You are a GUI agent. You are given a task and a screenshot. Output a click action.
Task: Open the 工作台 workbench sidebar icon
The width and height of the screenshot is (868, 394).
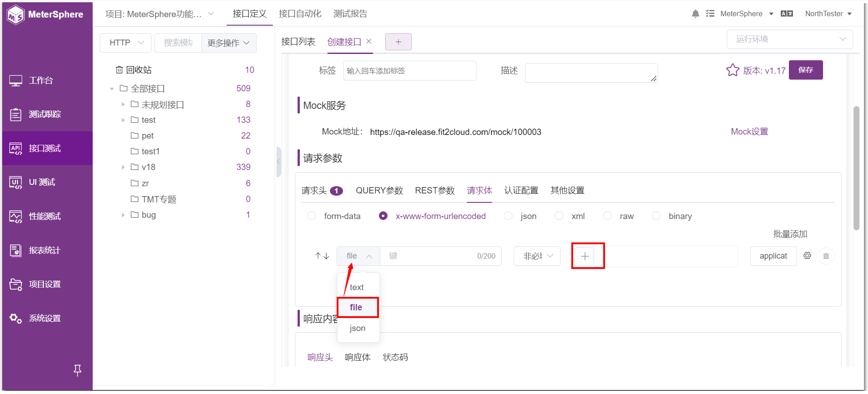[x=16, y=81]
